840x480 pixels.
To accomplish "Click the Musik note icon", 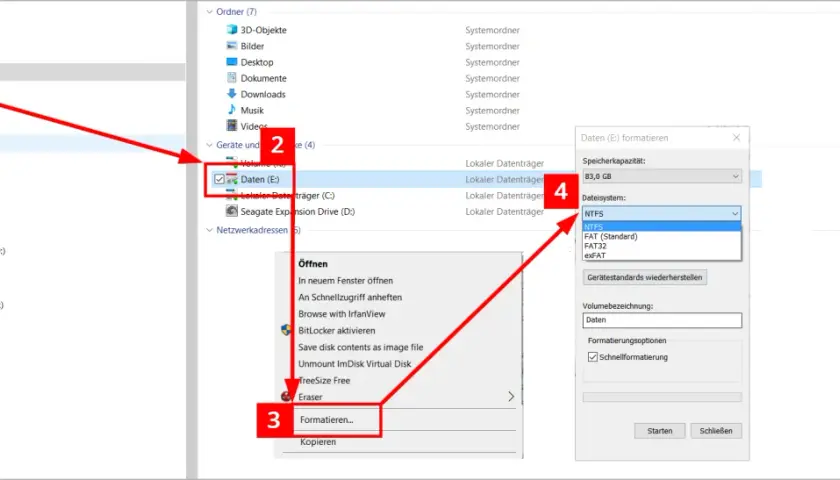I will [231, 110].
